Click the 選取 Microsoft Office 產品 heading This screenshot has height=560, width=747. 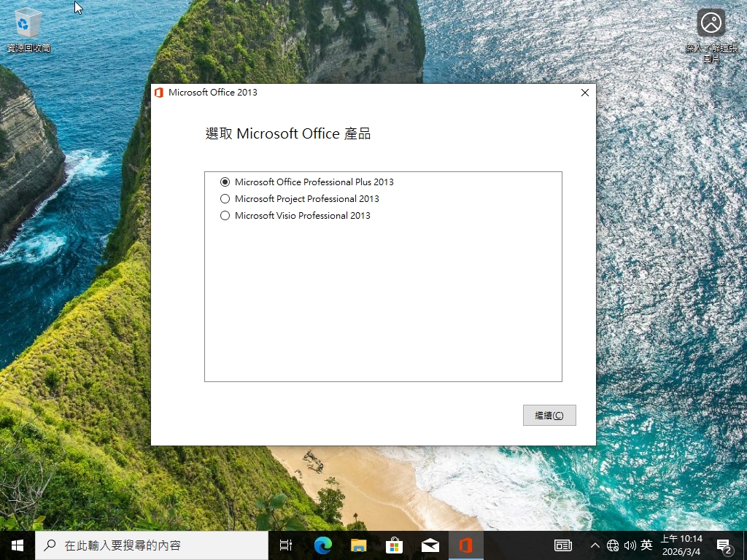(x=287, y=134)
